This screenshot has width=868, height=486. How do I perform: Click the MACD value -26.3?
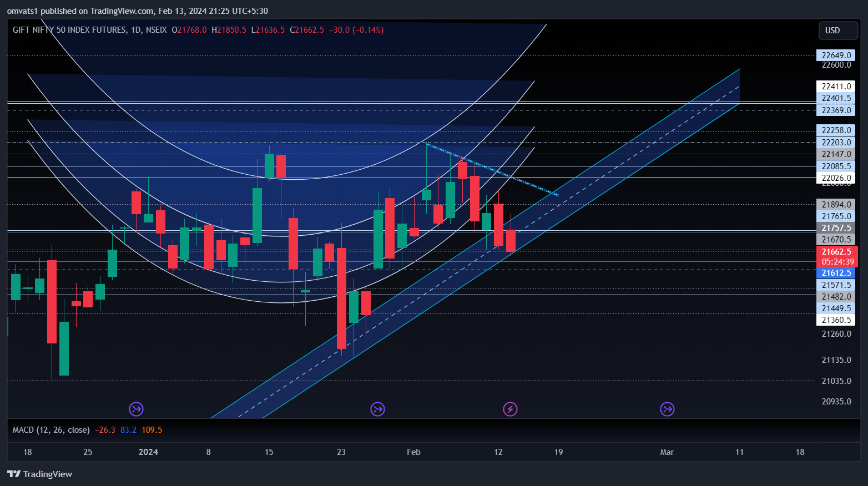point(105,430)
